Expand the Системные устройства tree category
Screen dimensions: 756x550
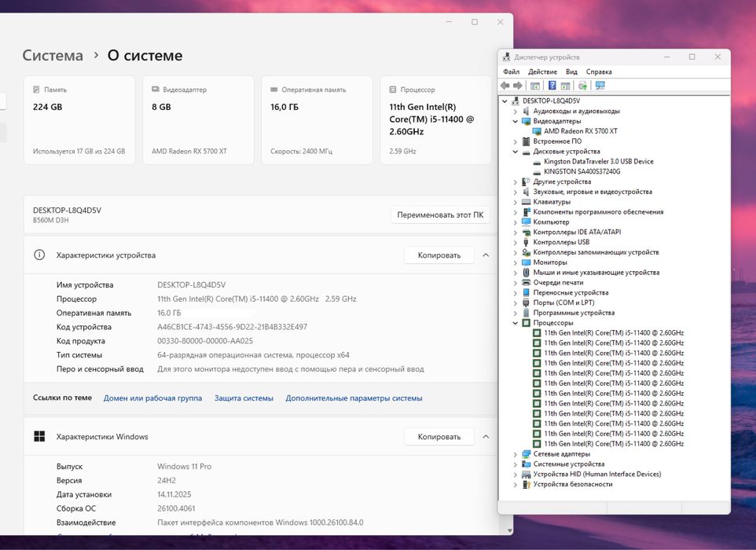coord(516,464)
